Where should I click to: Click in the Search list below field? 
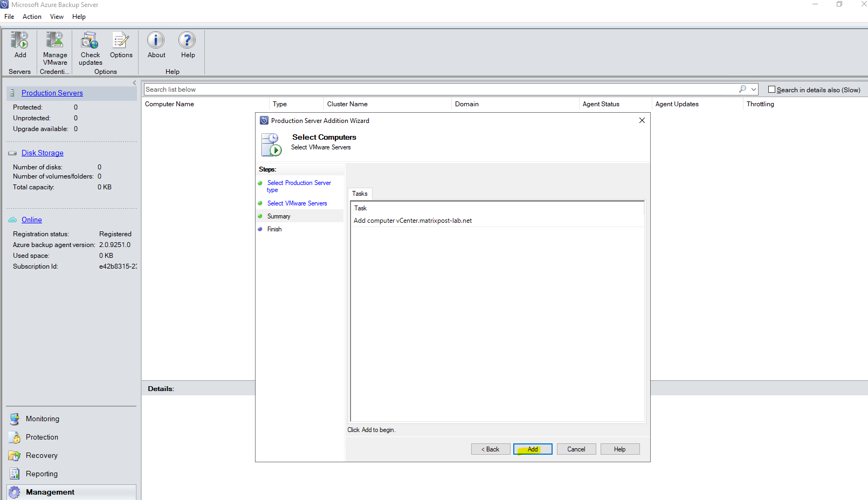440,89
